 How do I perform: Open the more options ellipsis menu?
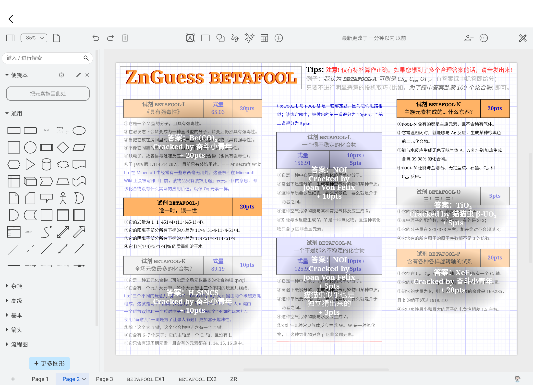(484, 38)
